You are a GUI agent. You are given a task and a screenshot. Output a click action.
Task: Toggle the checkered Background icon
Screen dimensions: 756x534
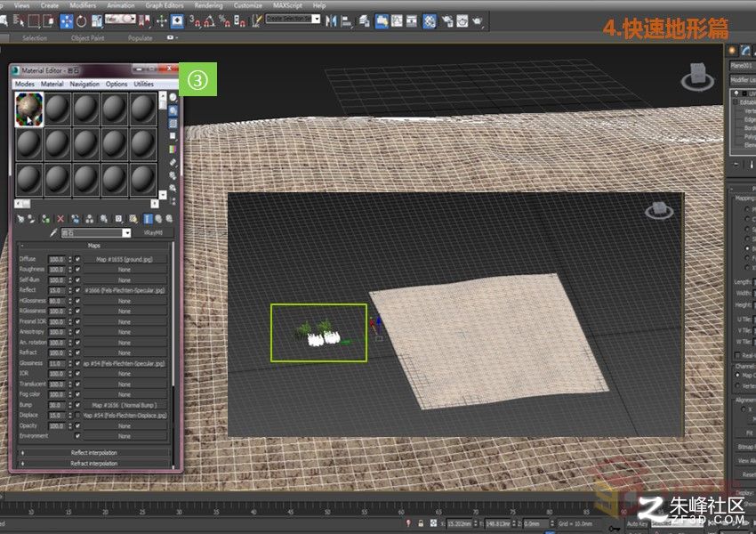coord(173,124)
